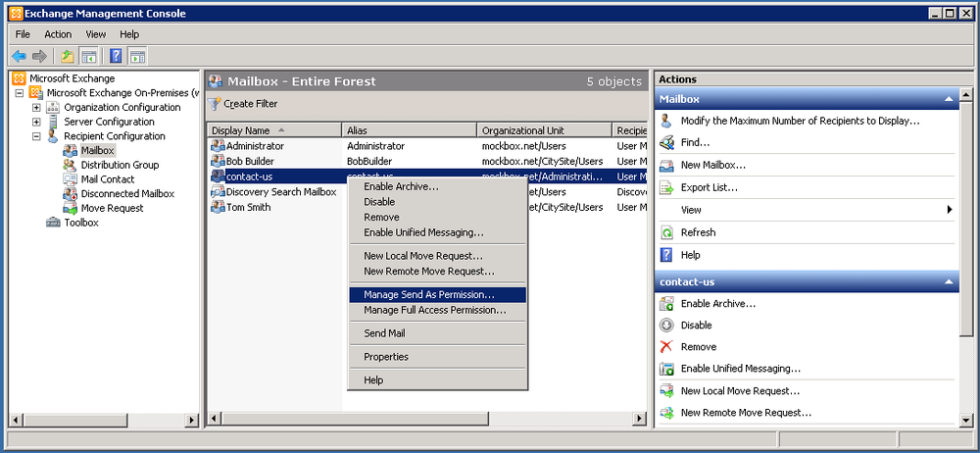This screenshot has height=453, width=980.
Task: Click the New Remote Move Request icon
Action: pyautogui.click(x=666, y=413)
